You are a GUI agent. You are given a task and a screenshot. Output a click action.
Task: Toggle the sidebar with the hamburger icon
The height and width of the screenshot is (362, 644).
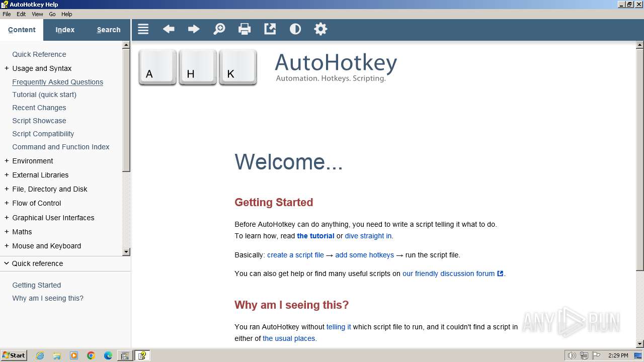pyautogui.click(x=143, y=29)
